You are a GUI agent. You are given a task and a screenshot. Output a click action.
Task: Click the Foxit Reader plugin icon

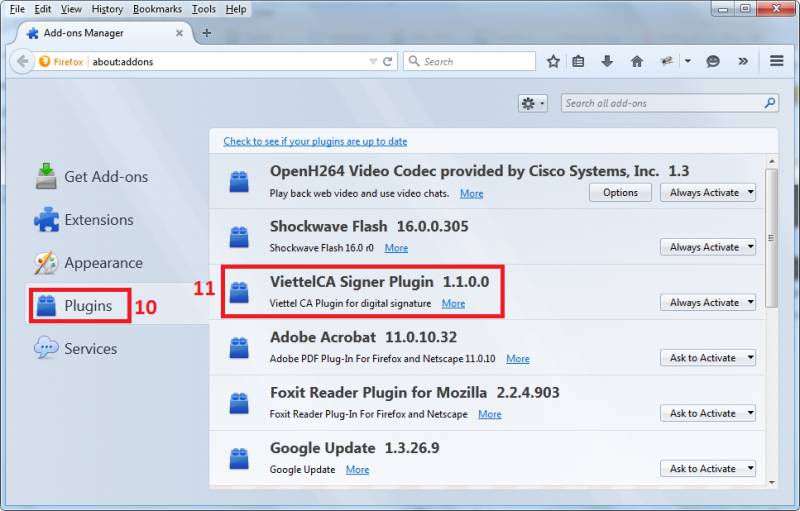pyautogui.click(x=239, y=403)
